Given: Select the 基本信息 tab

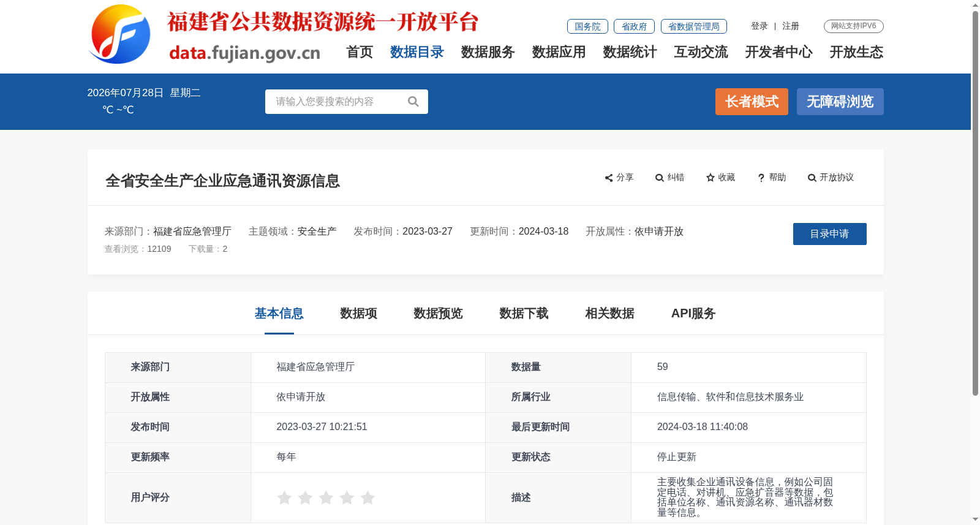Looking at the screenshot, I should [279, 314].
